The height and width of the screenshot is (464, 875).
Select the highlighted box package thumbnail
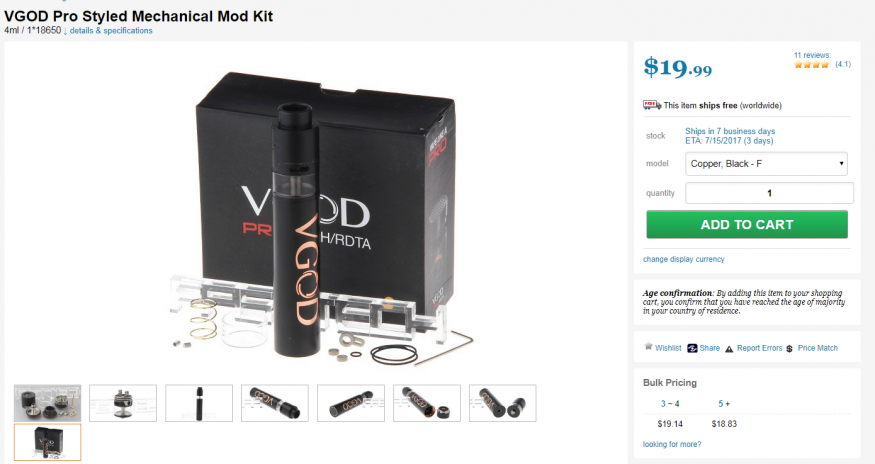coord(47,442)
